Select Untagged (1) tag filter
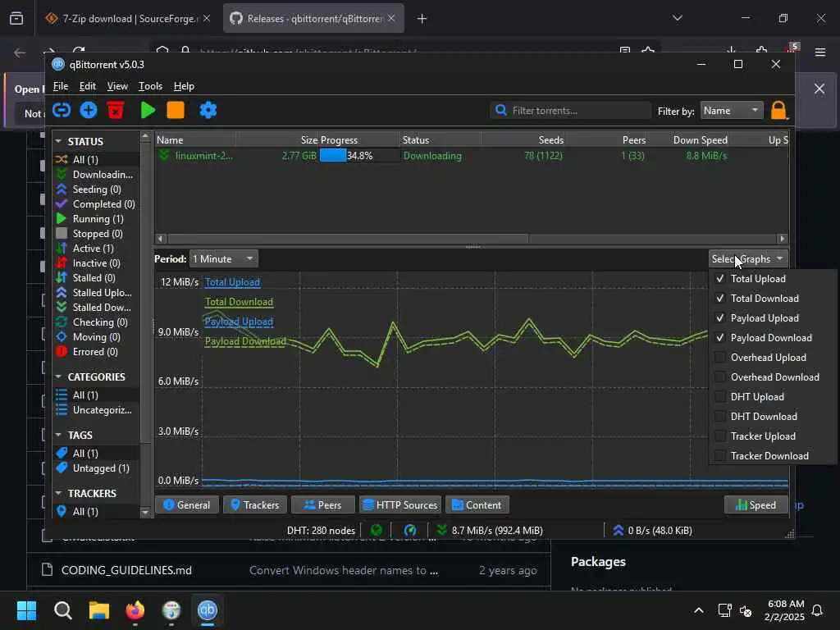This screenshot has width=840, height=630. point(95,468)
